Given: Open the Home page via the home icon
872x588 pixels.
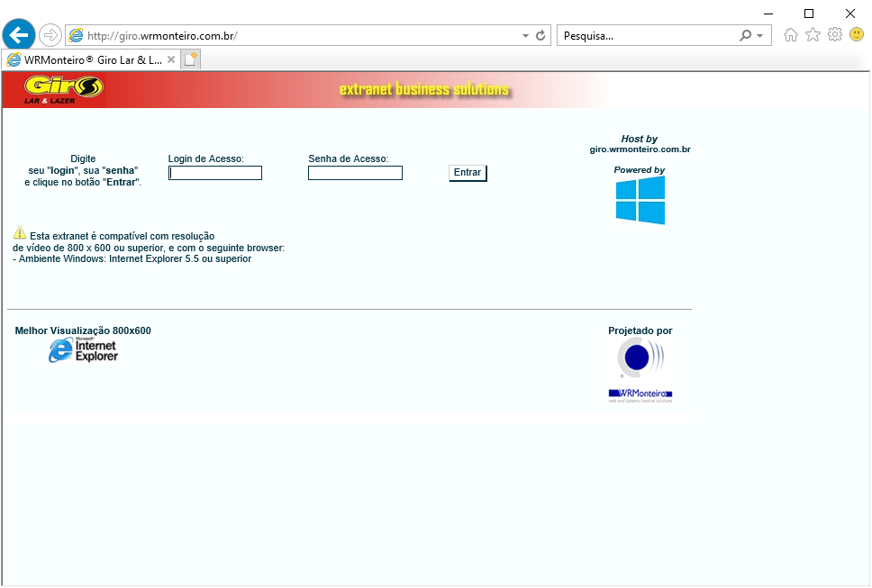Looking at the screenshot, I should click(x=791, y=34).
